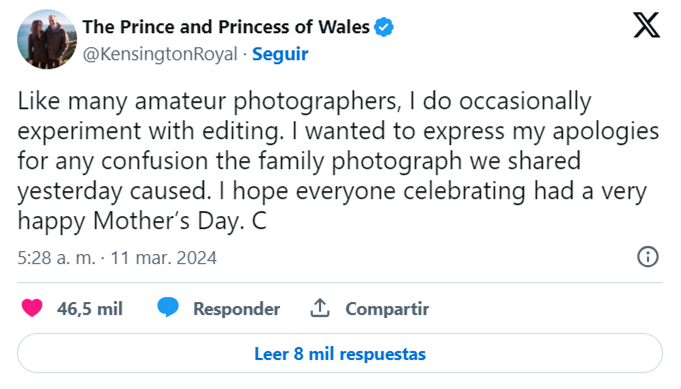The height and width of the screenshot is (389, 681).
Task: Click the phrase Mother's Day in tweet
Action: [165, 221]
